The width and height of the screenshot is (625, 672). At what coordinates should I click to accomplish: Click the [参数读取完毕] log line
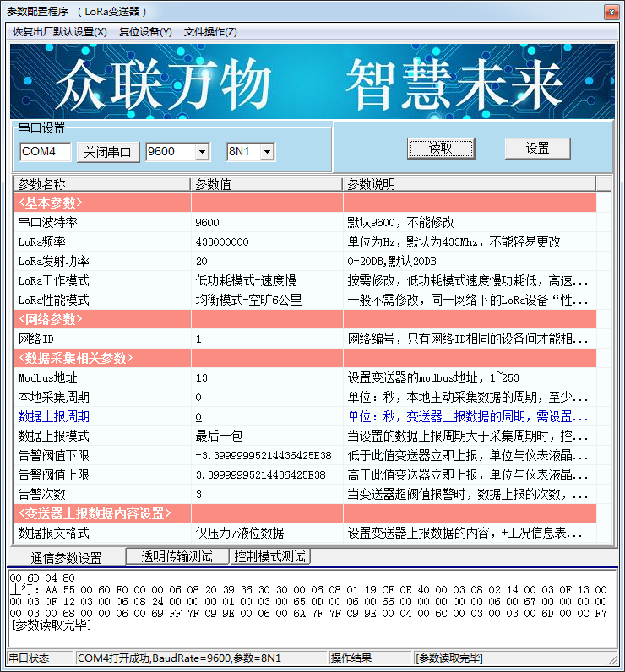52,626
